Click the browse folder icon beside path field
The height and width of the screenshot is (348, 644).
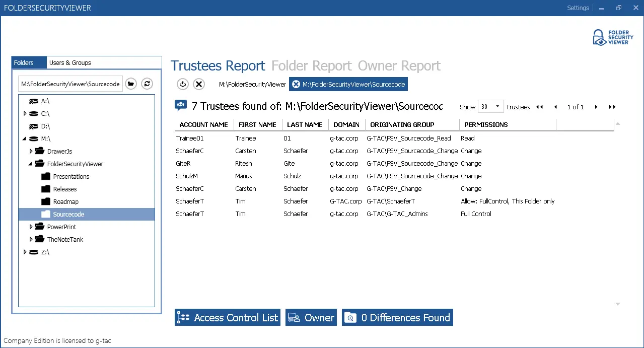(131, 84)
